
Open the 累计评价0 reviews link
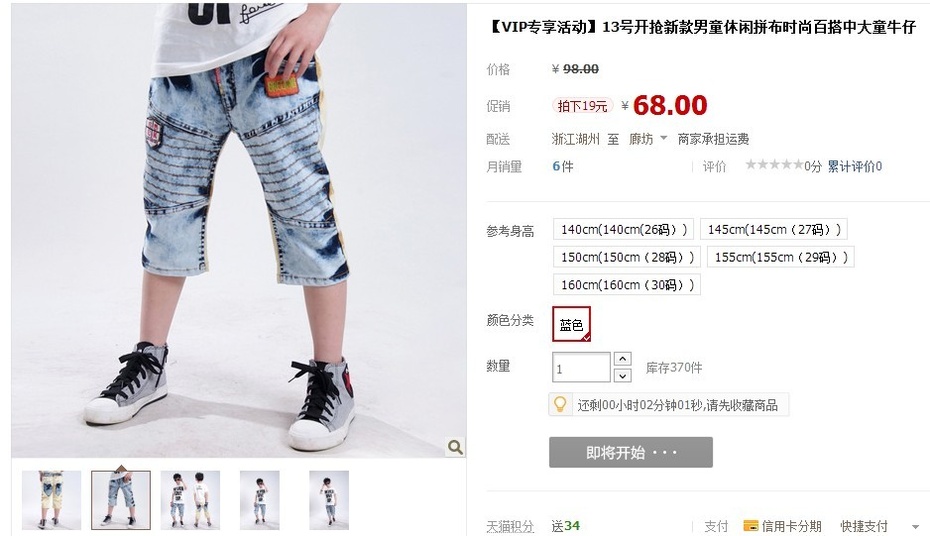855,167
